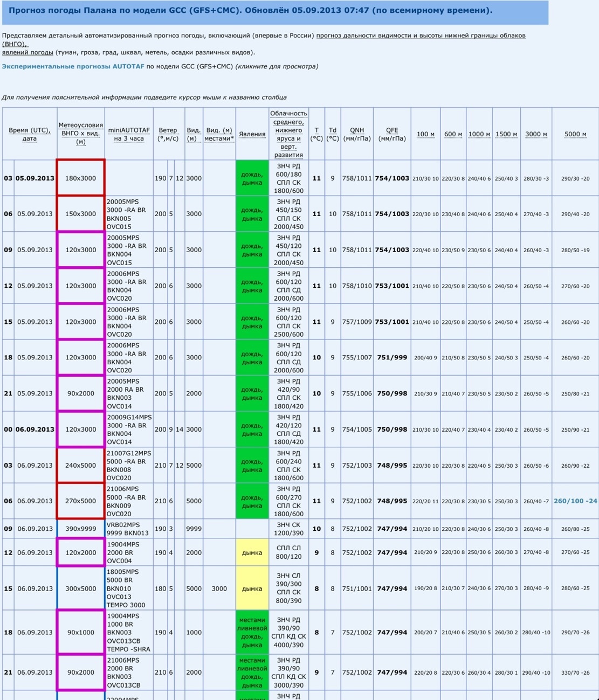599x700 pixels.
Task: Select the QNH (мм/гПа) column header
Action: (x=356, y=134)
